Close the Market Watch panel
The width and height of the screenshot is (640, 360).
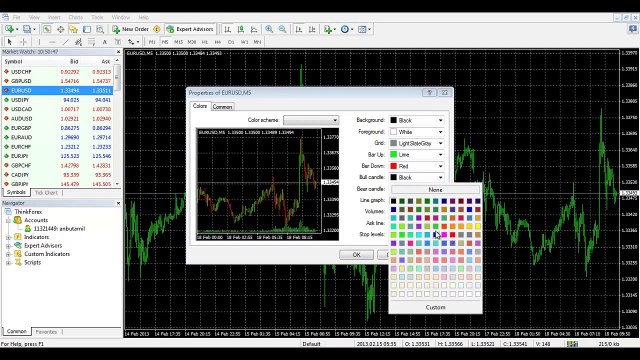118,52
